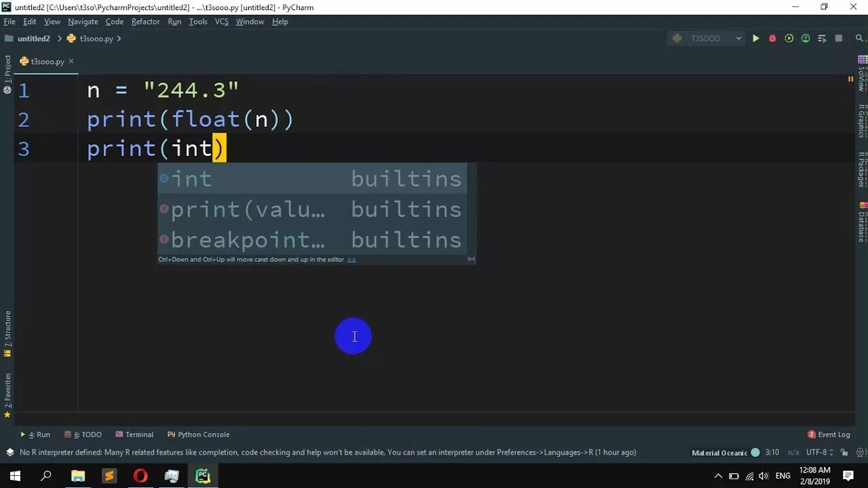Screen dimensions: 868x488
Task: Click the ENG language indicator
Action: 782,476
